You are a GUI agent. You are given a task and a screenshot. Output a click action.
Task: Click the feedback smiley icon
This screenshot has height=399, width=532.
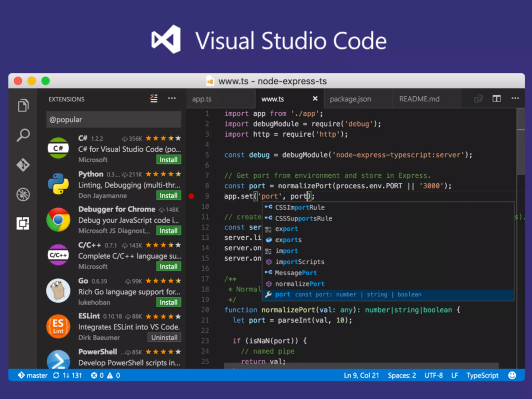[x=512, y=375]
